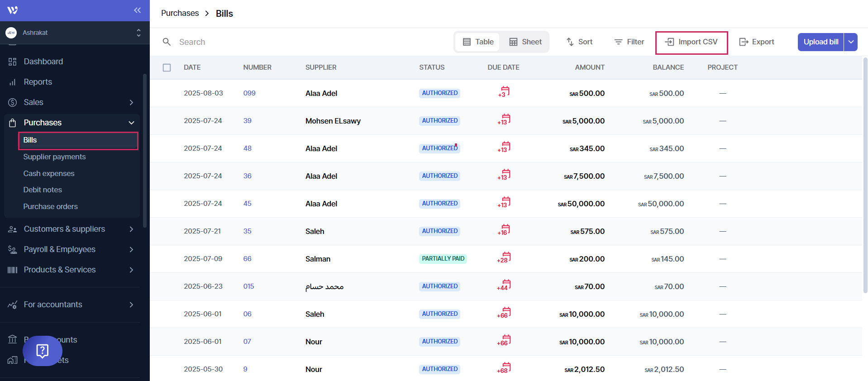Click the help question mark bubble
Image resolution: width=868 pixels, height=381 pixels.
(x=43, y=351)
